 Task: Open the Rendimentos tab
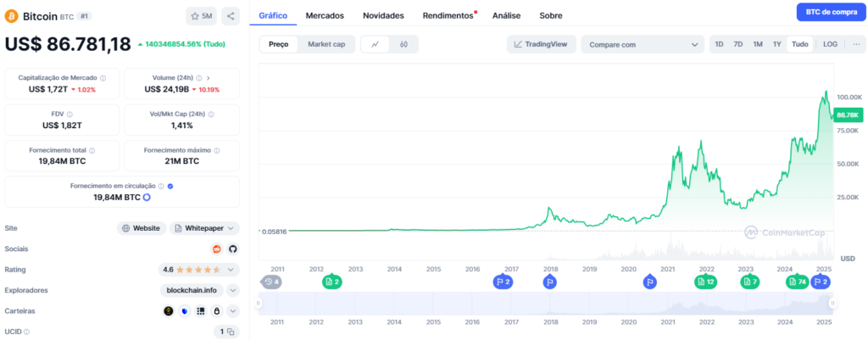pos(449,15)
